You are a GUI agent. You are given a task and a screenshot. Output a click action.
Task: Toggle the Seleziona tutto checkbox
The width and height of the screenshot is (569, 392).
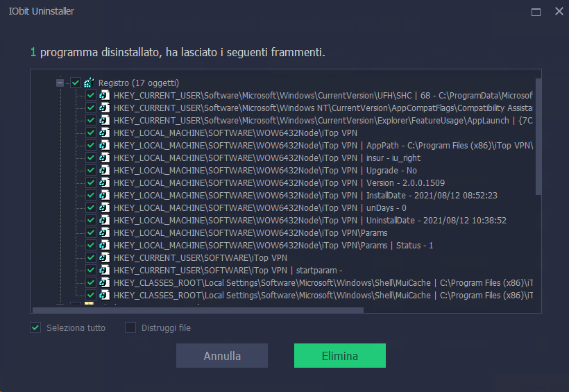tap(35, 327)
